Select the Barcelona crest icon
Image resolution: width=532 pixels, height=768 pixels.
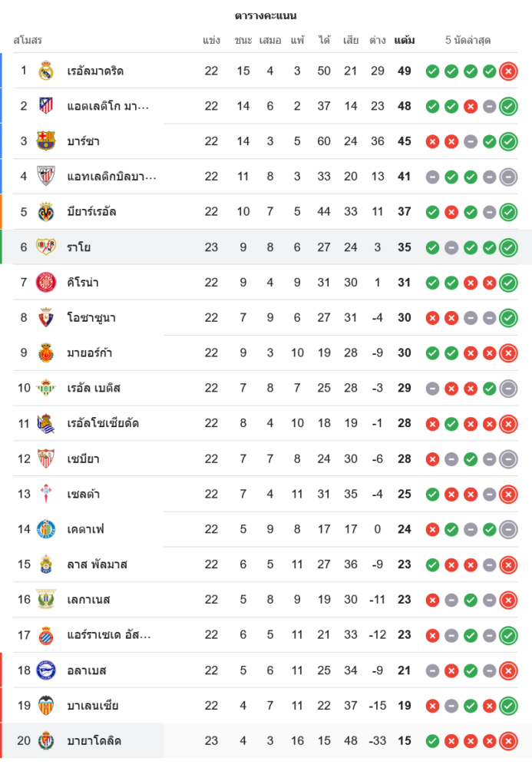[46, 141]
